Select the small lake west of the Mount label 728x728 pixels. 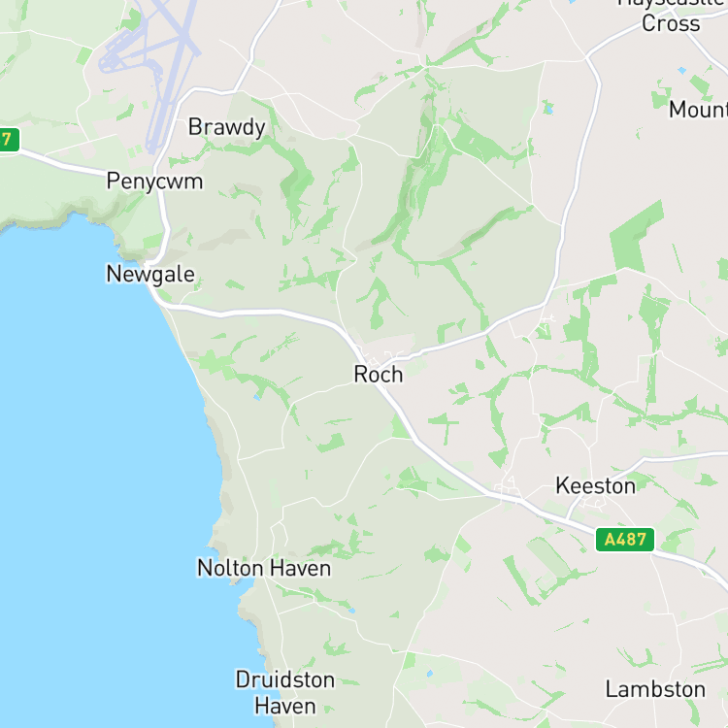548,109
